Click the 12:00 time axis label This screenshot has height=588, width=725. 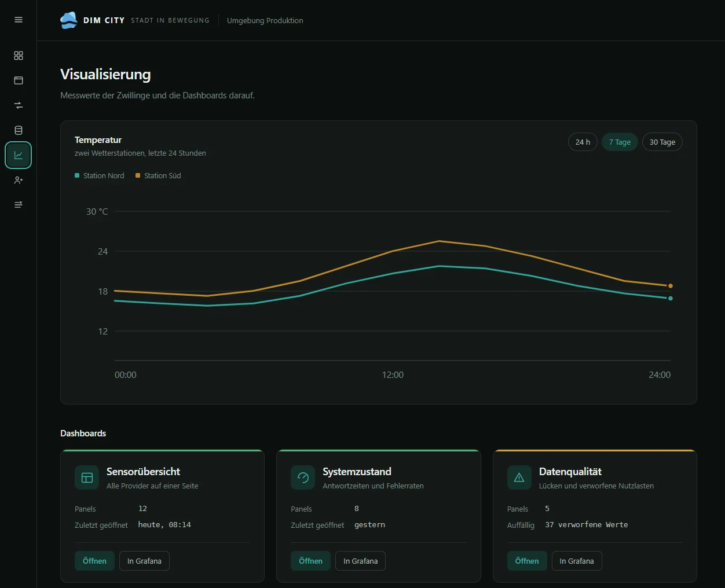pyautogui.click(x=393, y=375)
